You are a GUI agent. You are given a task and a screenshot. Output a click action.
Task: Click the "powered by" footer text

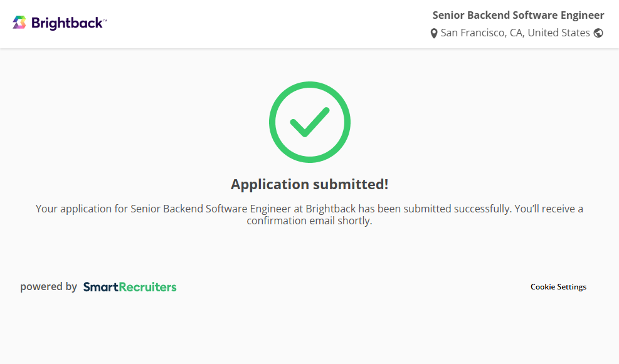(x=48, y=287)
